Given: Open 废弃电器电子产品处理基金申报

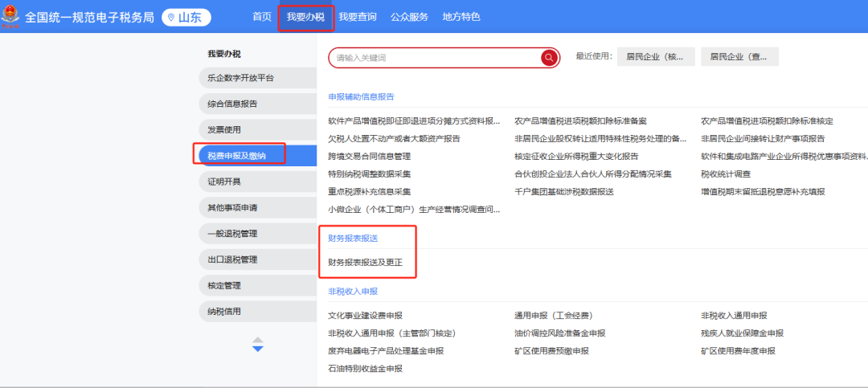Looking at the screenshot, I should click(x=386, y=351).
